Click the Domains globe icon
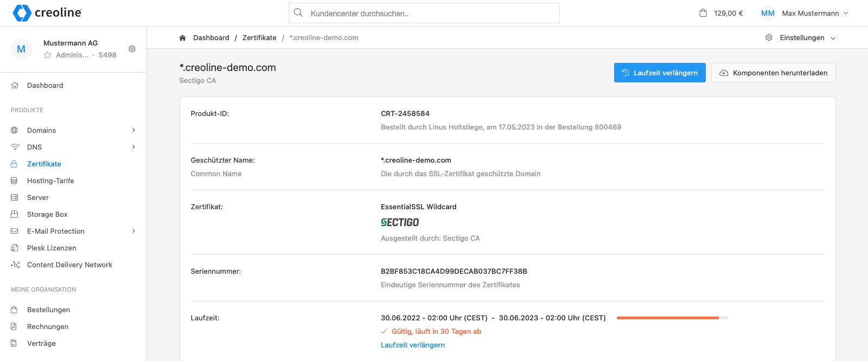 15,130
